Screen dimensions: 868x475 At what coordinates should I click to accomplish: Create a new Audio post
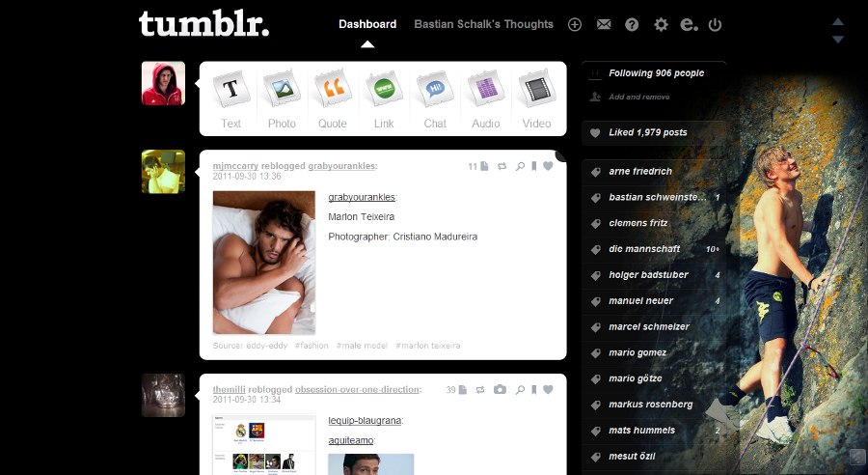(485, 99)
